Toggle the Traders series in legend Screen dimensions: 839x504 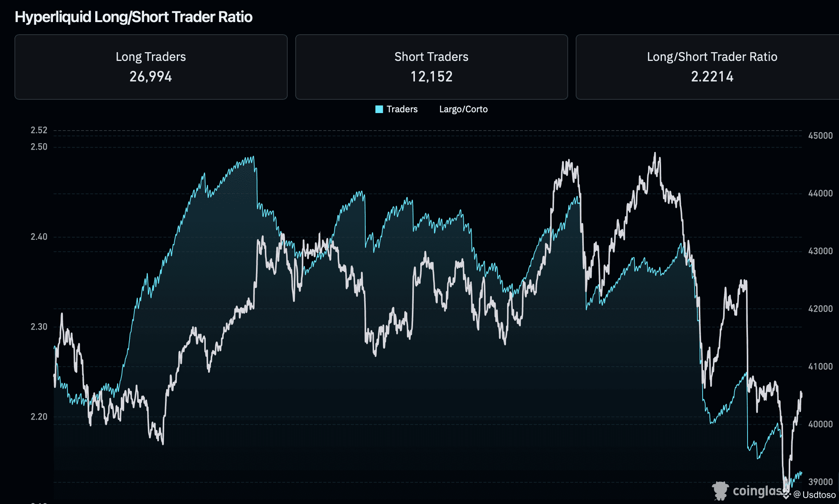402,109
